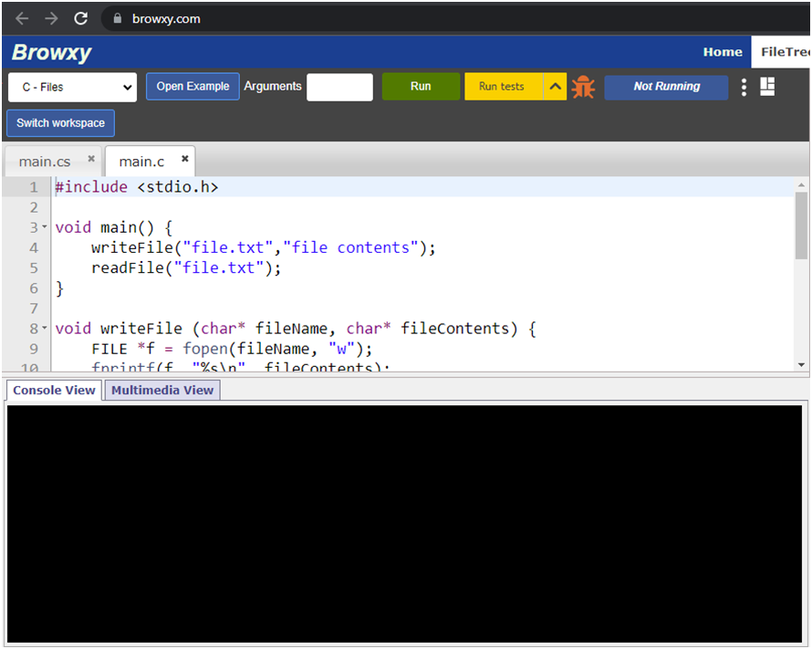Click the Arguments input field
The image size is (812, 649).
[339, 87]
